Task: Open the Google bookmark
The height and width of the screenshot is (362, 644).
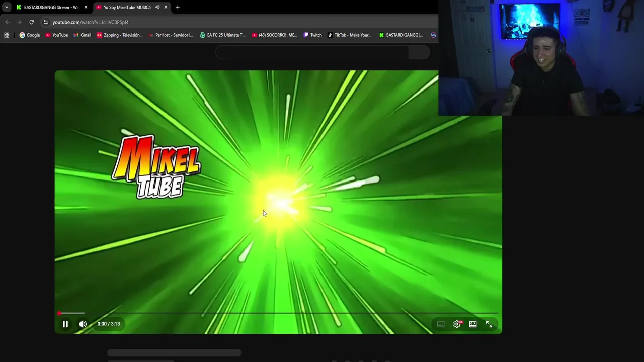Action: 29,35
